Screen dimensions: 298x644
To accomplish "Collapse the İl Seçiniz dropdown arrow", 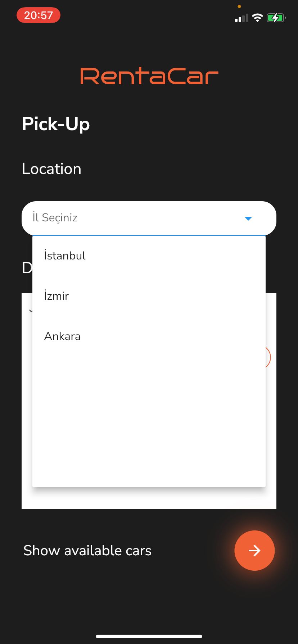I will point(248,218).
